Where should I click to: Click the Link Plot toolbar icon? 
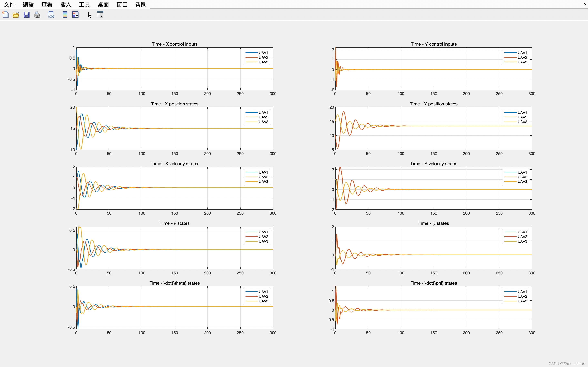(x=51, y=15)
